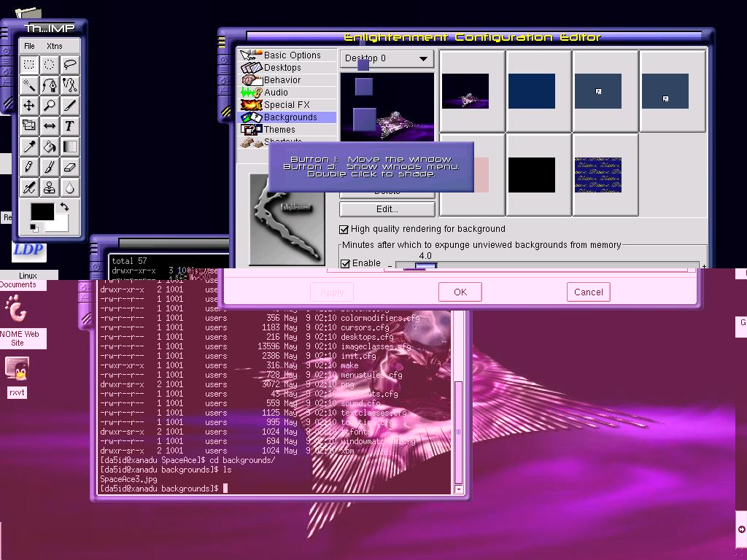Screen dimensions: 747x560
Task: Open the Themes configuration section
Action: point(279,130)
